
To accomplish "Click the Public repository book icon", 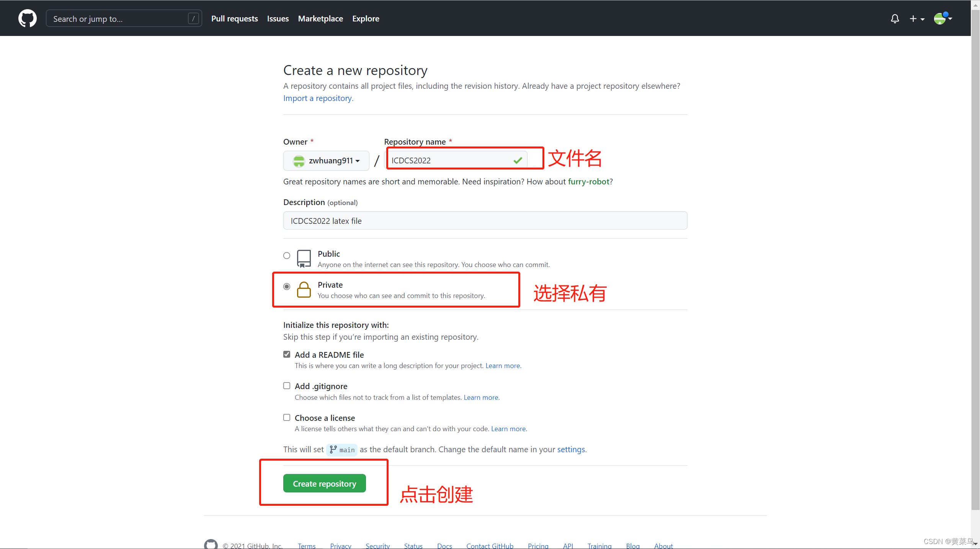I will coord(304,259).
